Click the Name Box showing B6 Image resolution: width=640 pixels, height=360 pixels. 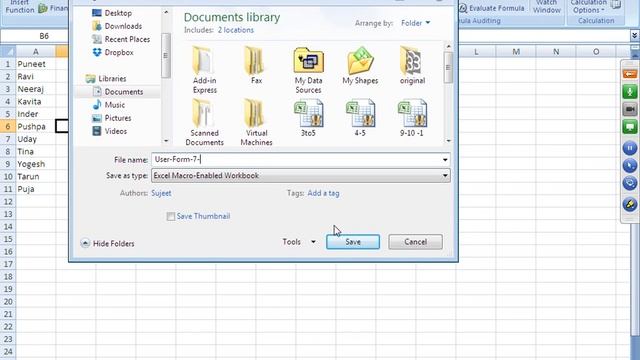coord(34,36)
